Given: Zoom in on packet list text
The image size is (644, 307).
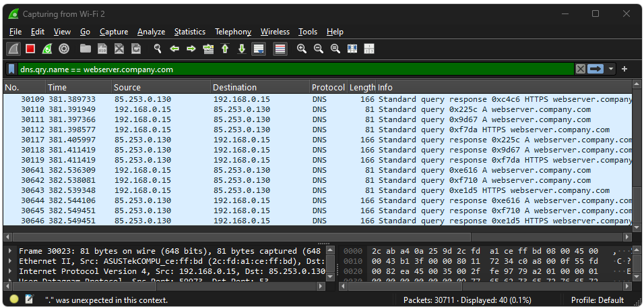Looking at the screenshot, I should coord(301,49).
